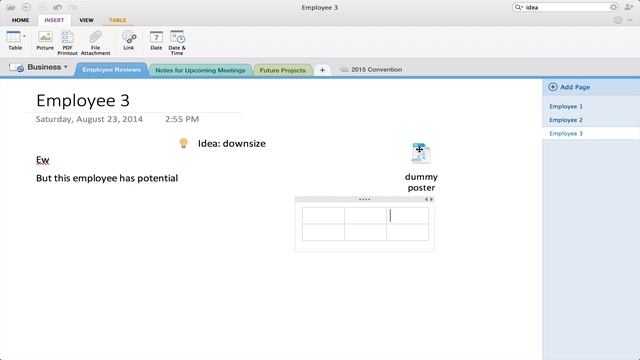The image size is (640, 360).
Task: Click the bottom right table cell
Action: point(408,232)
